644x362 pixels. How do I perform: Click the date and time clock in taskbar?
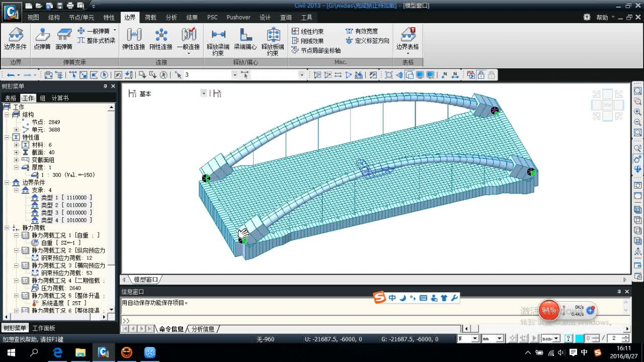pos(624,352)
